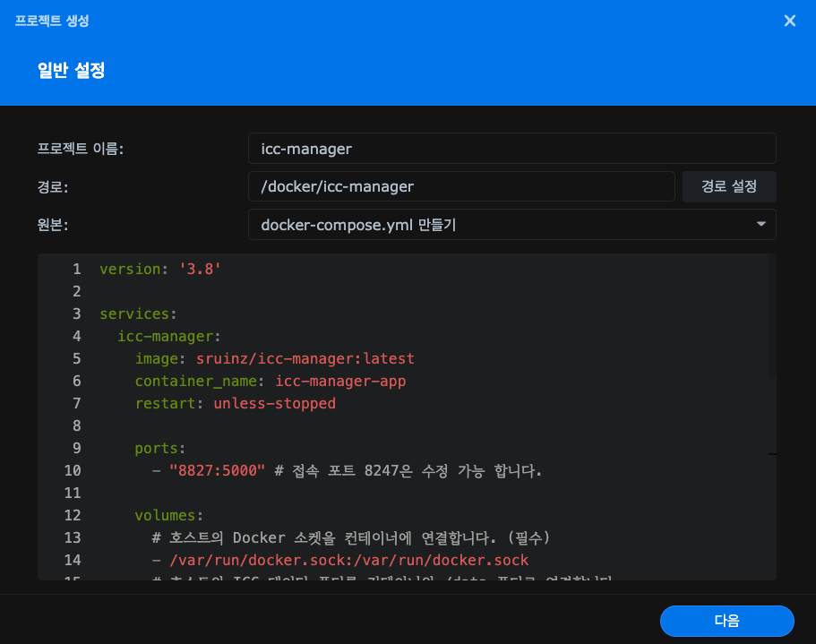Click the image sruinz/icc-manager:latest line
The image size is (816, 644).
pyautogui.click(x=274, y=358)
